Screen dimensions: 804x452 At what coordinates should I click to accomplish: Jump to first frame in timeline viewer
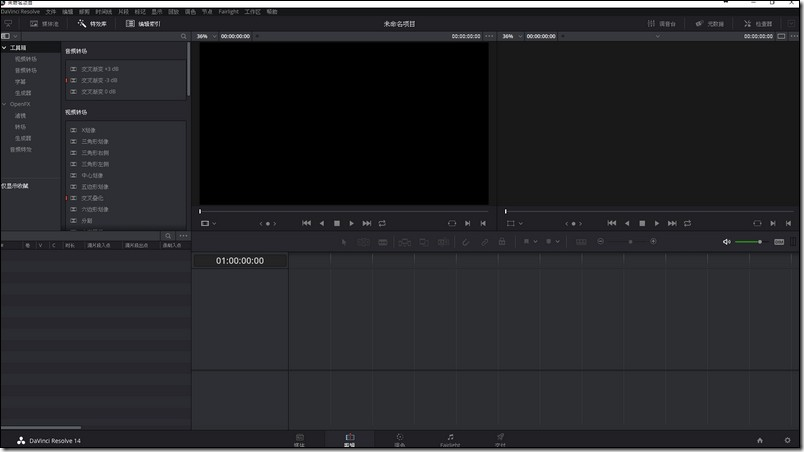coord(612,223)
